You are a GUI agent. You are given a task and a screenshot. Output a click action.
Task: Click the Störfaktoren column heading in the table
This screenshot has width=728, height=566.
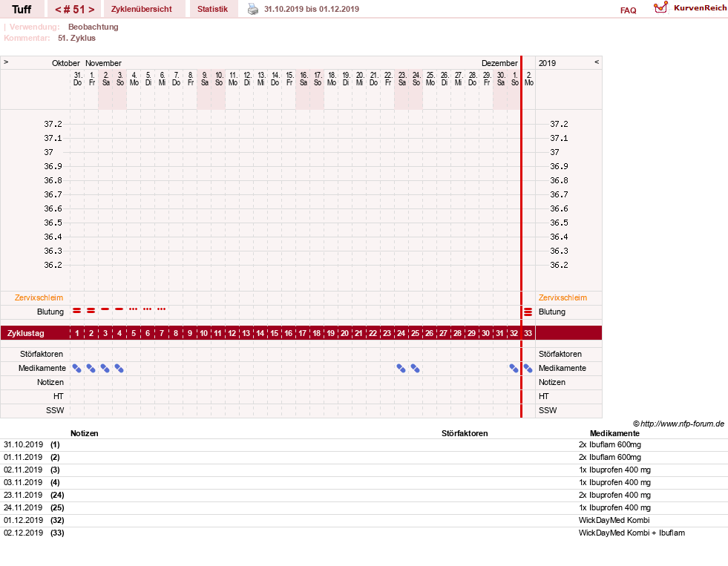(465, 433)
